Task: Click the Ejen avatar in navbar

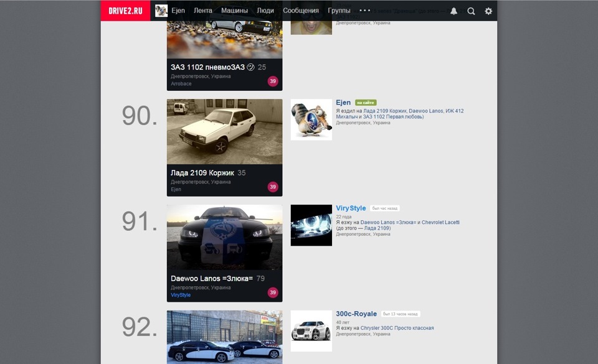Action: (161, 11)
